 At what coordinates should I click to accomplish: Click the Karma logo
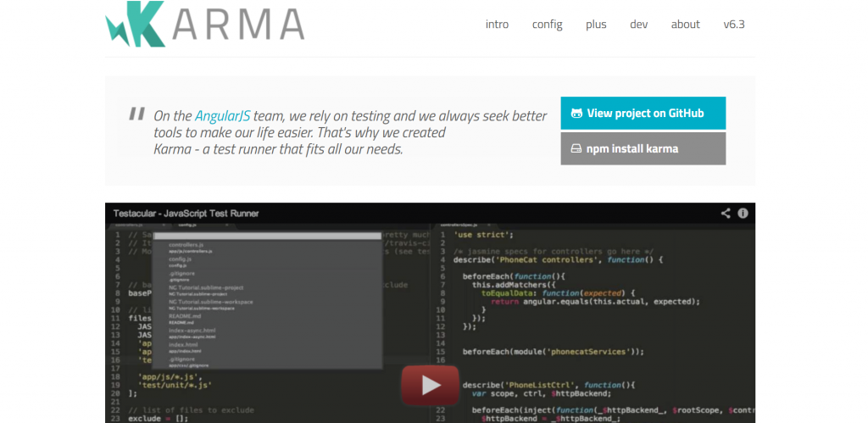click(205, 24)
